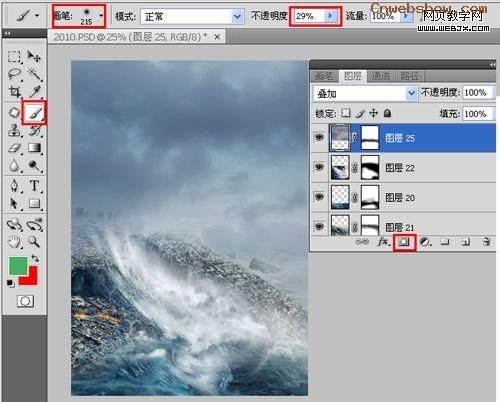Switch to the 路径 paths tab
Screen dimensions: 500x402
409,76
